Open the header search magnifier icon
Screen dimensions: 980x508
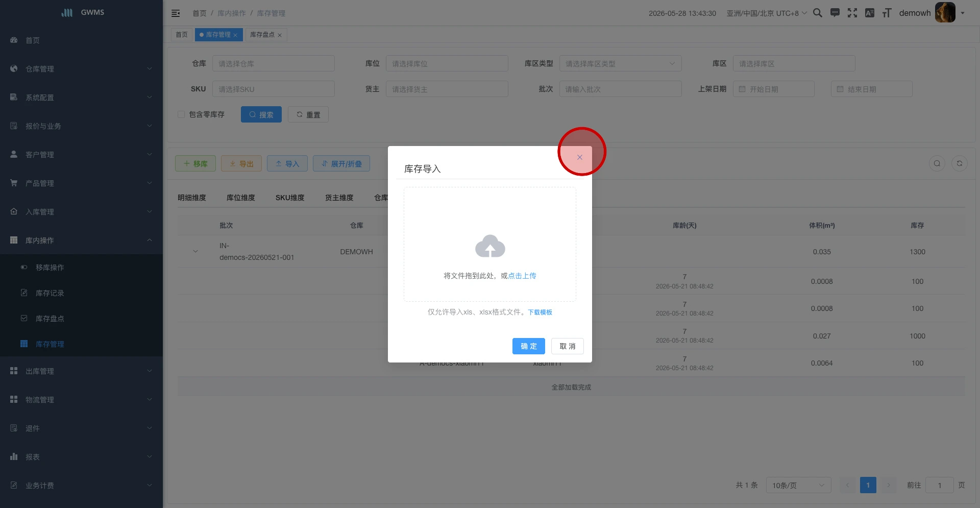[818, 13]
